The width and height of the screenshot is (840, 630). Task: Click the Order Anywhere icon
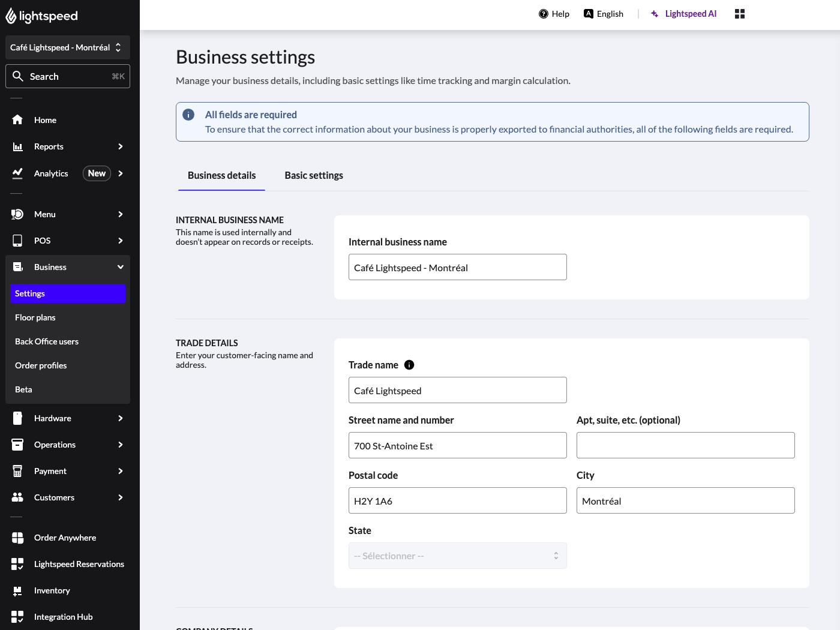17,538
